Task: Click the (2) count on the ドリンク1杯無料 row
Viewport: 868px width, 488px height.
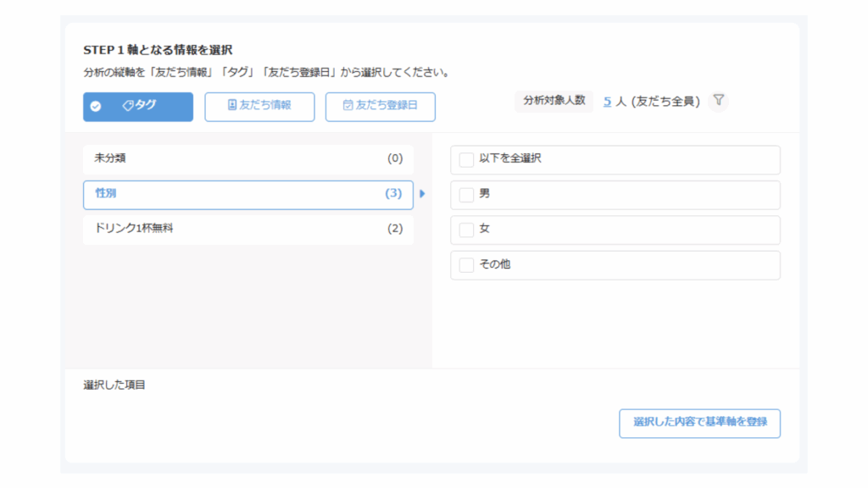Action: [x=395, y=229]
